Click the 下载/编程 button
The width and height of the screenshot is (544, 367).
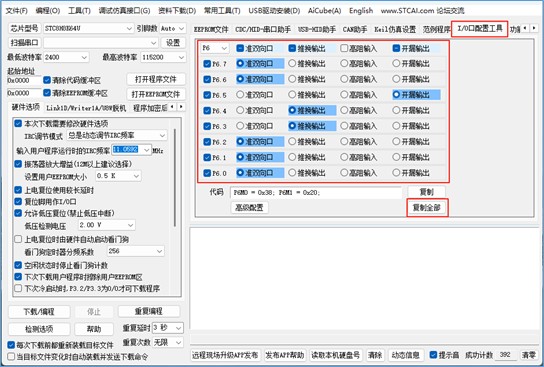pos(39,311)
